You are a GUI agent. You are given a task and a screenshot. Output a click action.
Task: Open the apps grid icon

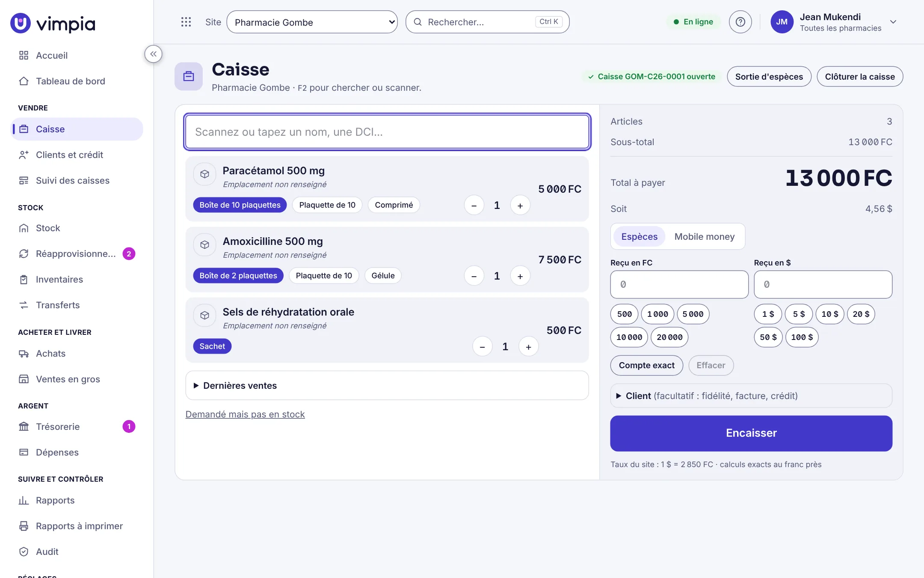tap(186, 22)
